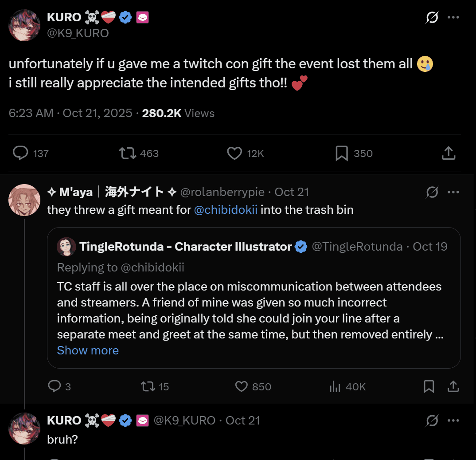Repost M'aya's reply with 15 reposts
This screenshot has height=460, width=476.
coord(148,386)
